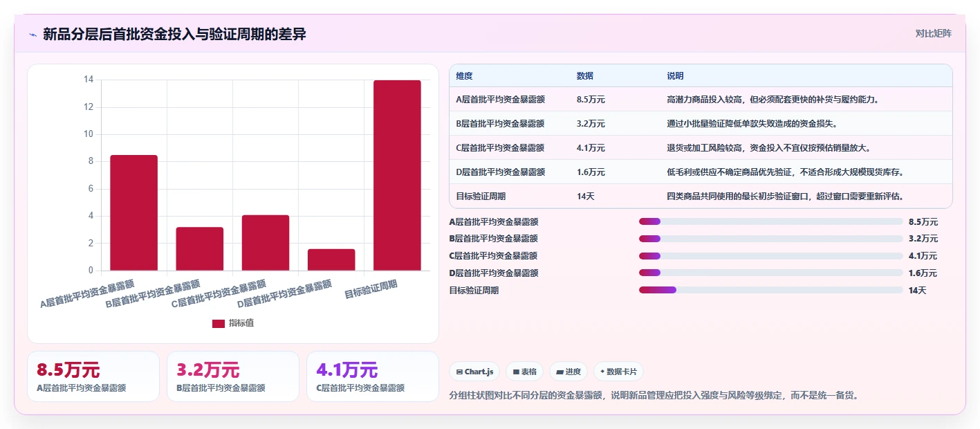Screen dimensions: 980x429
Task: Click the D层 progress bar showing 1.6万元
Action: 771,273
